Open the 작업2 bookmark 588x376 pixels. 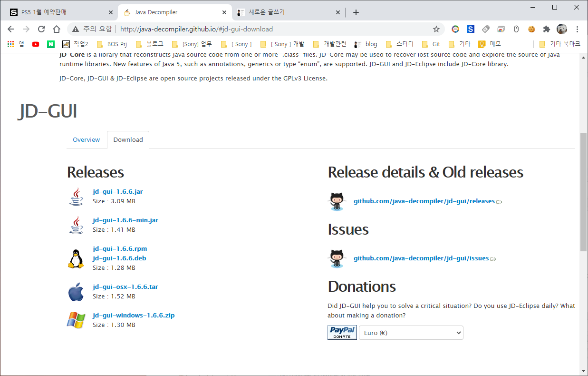click(x=75, y=44)
